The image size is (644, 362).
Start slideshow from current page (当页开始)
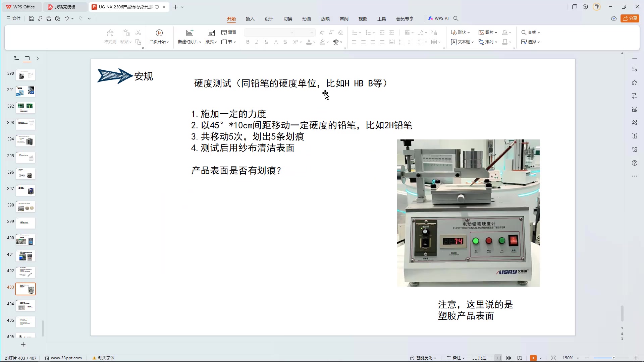point(159,37)
